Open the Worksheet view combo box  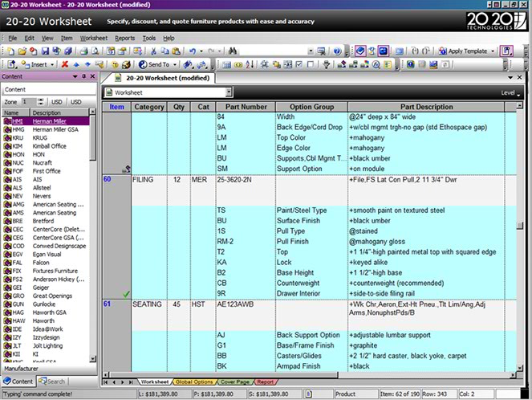point(168,92)
